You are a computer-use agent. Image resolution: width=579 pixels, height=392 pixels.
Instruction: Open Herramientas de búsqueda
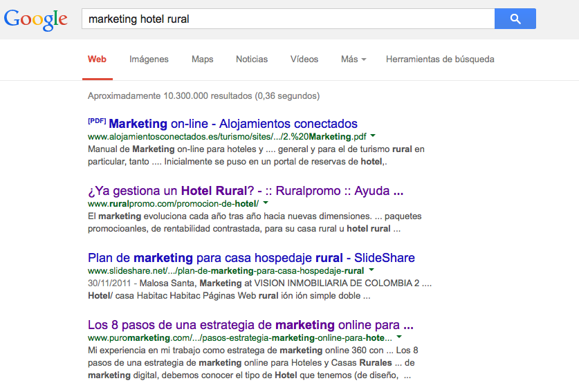440,59
